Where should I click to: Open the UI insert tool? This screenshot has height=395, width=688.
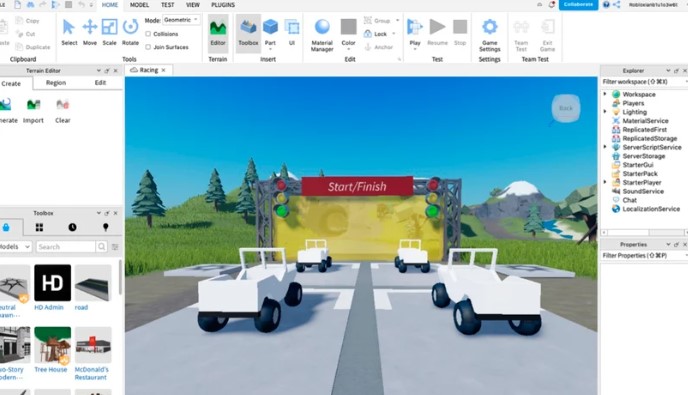(x=292, y=33)
